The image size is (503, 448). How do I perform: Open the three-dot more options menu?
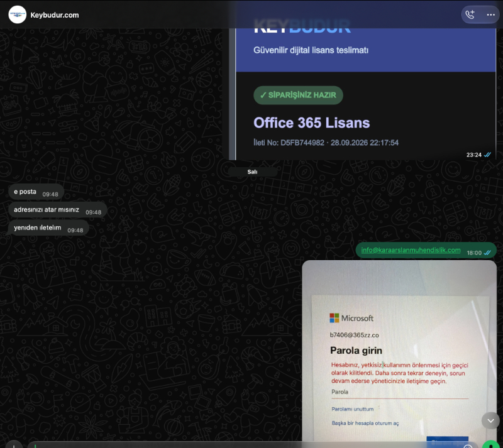pos(491,14)
